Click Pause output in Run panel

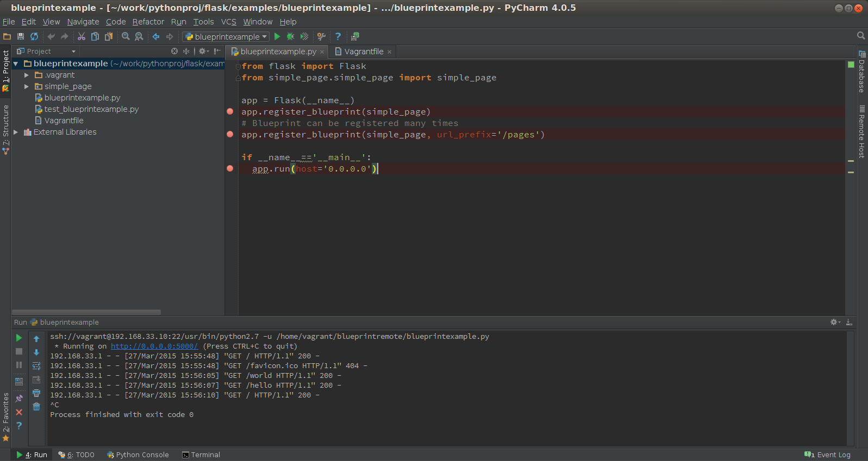[19, 365]
